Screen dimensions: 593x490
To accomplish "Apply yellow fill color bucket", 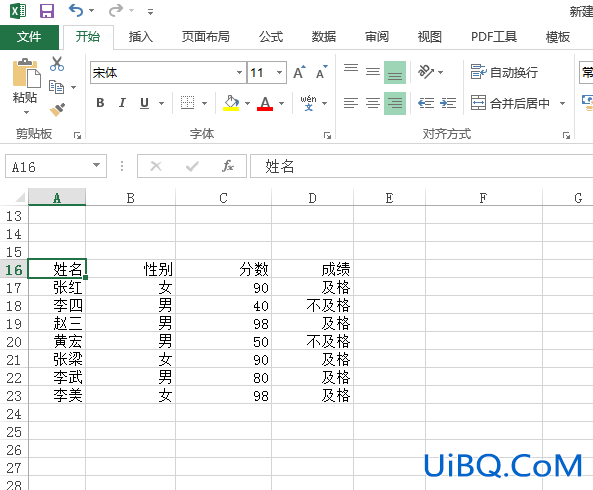I will pos(231,102).
